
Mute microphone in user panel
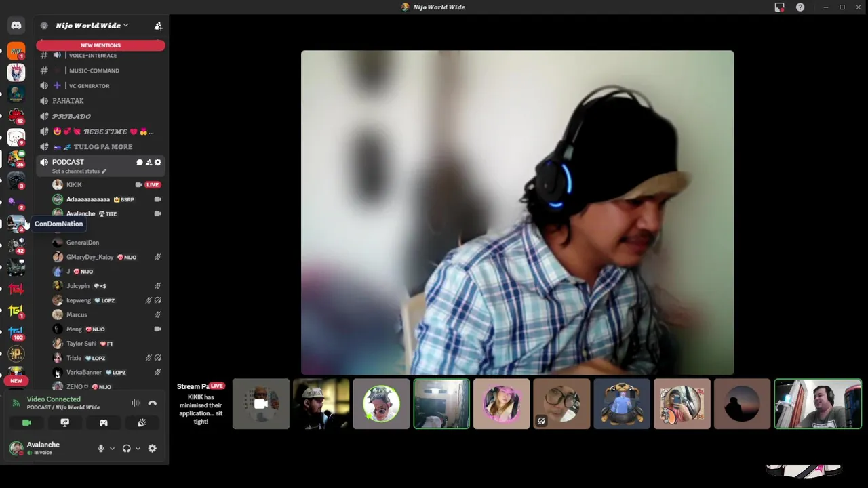[x=101, y=449]
